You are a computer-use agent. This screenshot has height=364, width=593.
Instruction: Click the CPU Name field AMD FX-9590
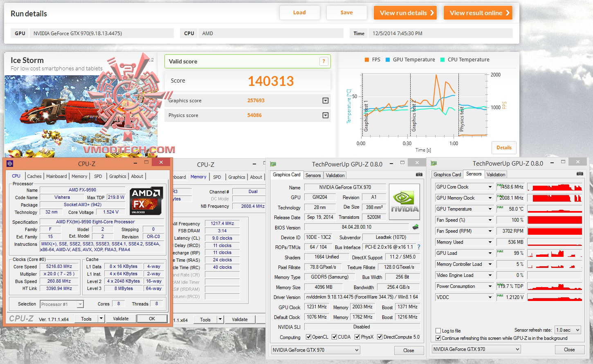click(83, 190)
